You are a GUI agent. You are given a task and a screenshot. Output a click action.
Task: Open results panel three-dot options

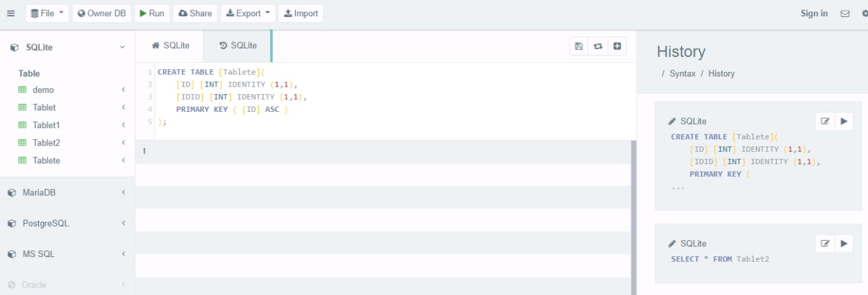point(144,151)
